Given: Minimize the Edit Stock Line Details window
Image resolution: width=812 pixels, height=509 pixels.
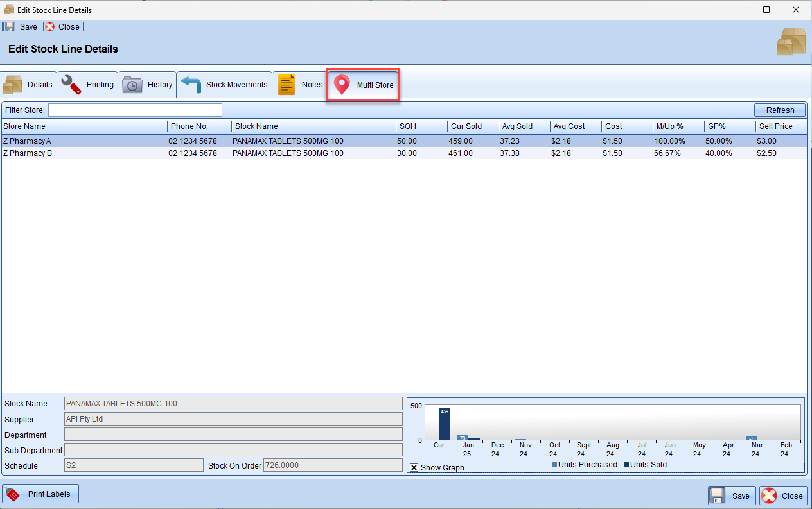Looking at the screenshot, I should [737, 10].
